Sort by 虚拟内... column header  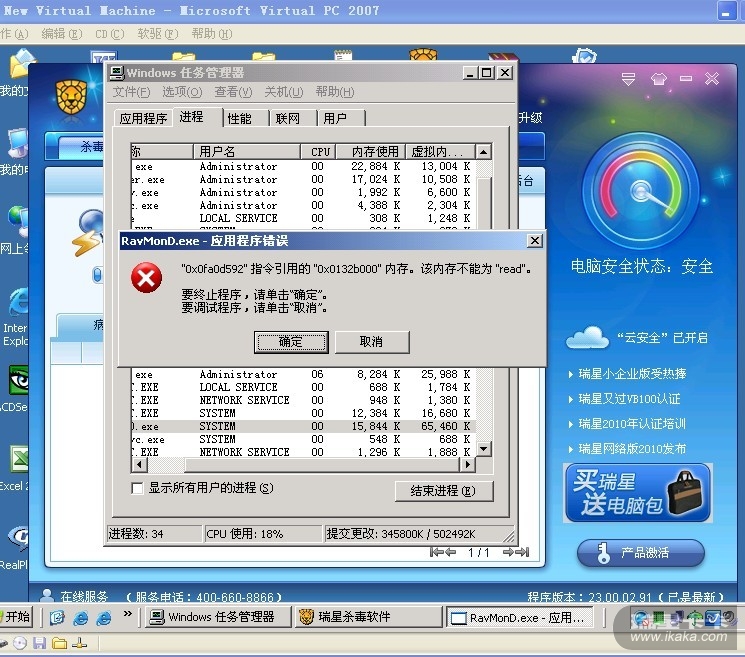[x=440, y=152]
